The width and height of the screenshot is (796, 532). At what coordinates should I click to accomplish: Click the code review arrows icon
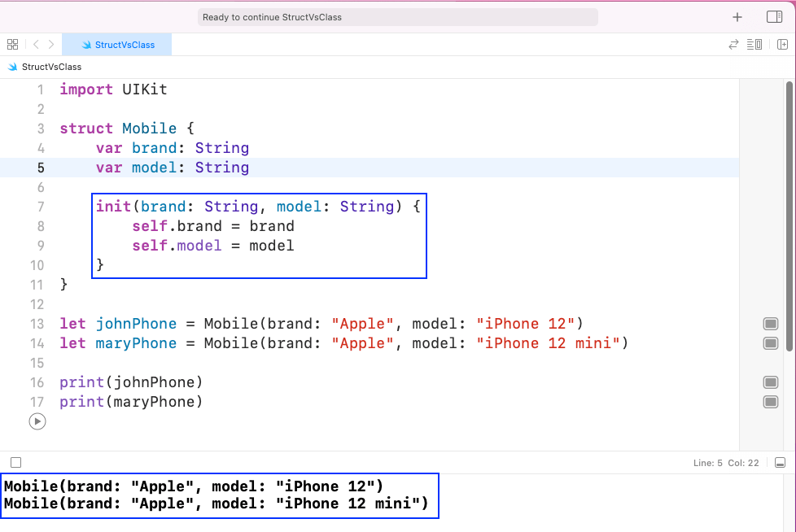pos(733,45)
